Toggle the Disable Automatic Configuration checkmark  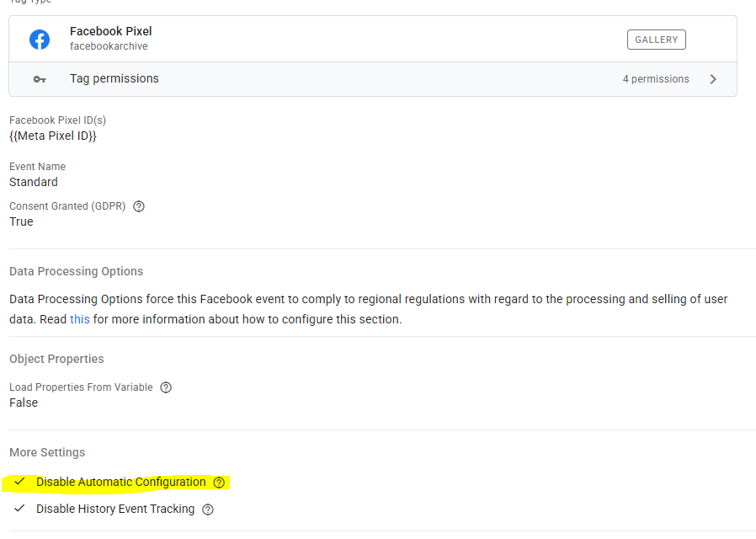pos(20,483)
